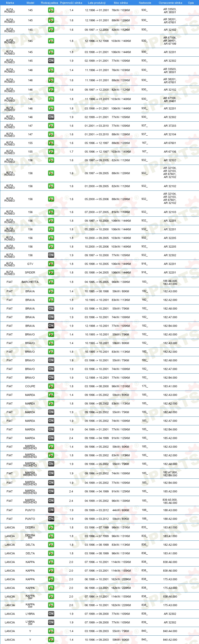Click petrol PB icon in Fiat Barchetta row
The width and height of the screenshot is (199, 644).
51,282
